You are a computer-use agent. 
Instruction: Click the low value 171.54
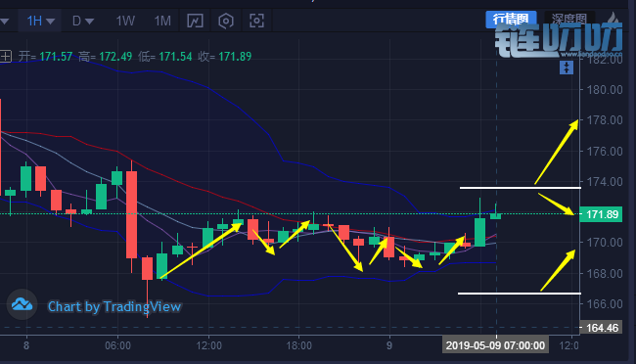(175, 57)
